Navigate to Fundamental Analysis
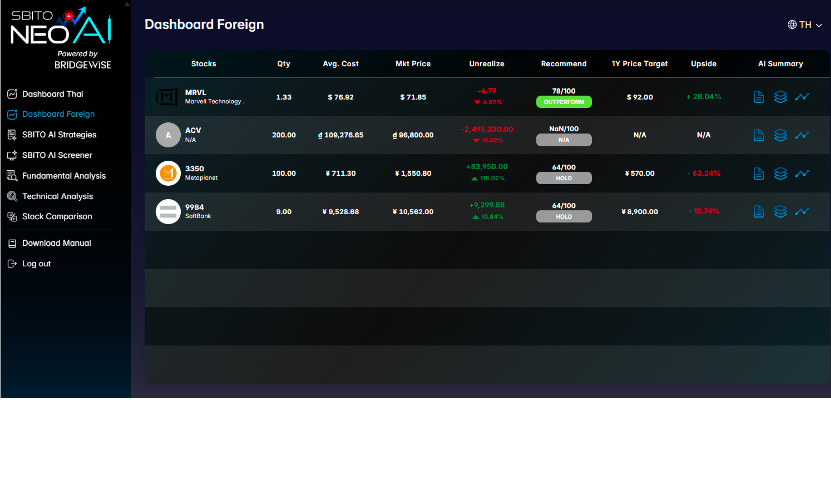Viewport: 831px width, 504px height. coord(64,176)
